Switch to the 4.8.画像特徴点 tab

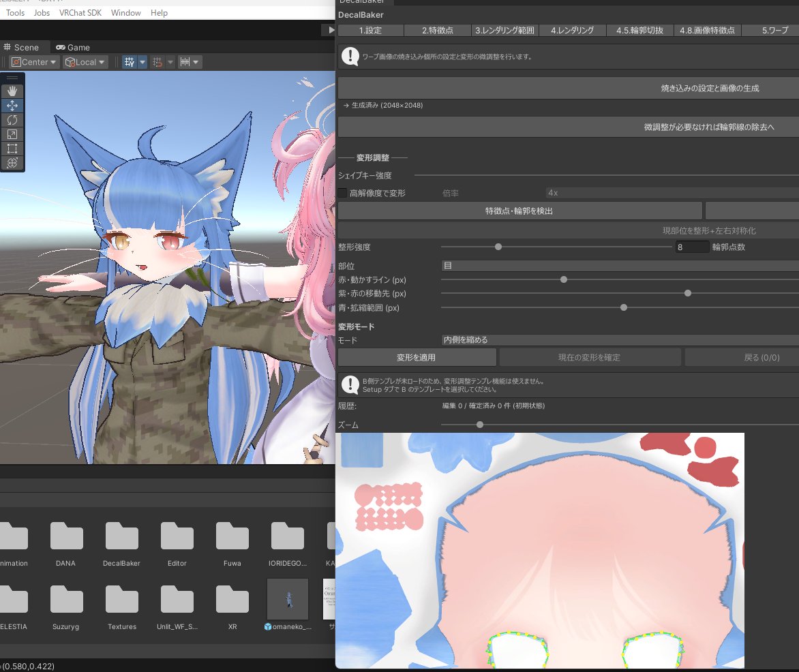coord(707,31)
